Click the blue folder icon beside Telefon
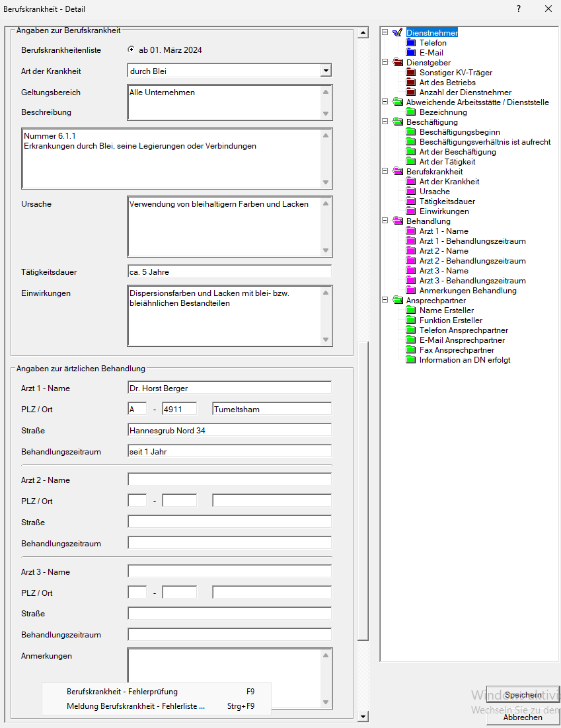The width and height of the screenshot is (561, 728). point(411,43)
